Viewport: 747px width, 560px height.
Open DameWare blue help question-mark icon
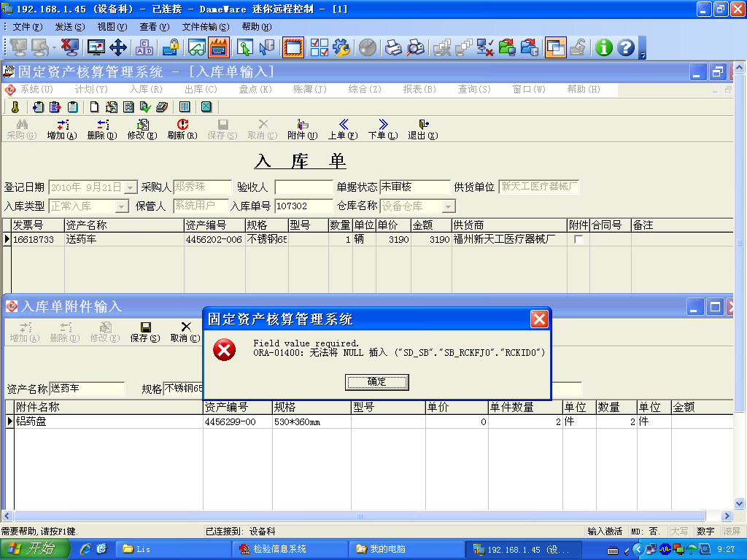tap(626, 47)
